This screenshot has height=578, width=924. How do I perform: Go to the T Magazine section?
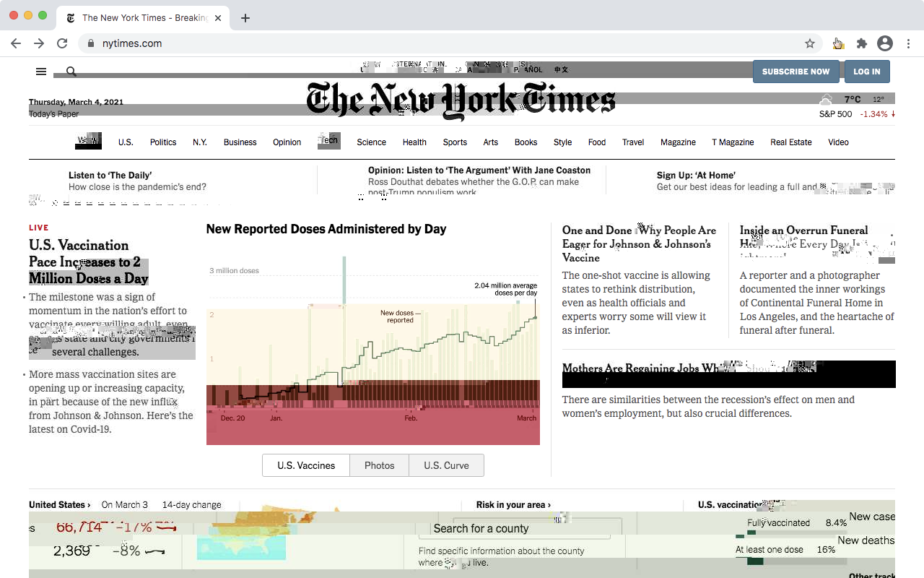pos(733,142)
